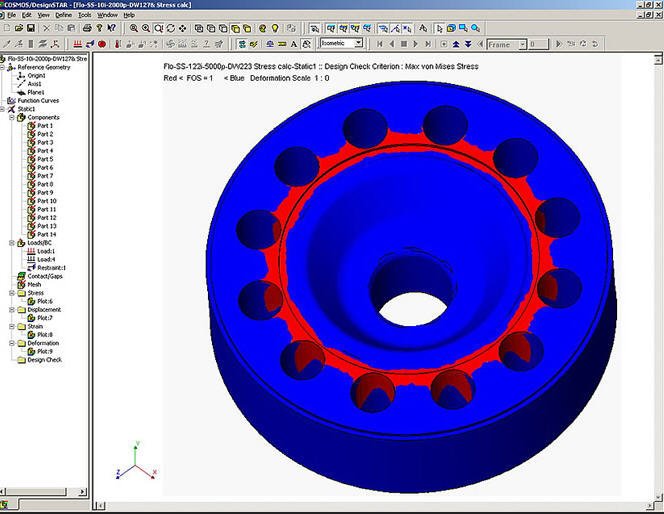Viewport: 664px width, 514px height.
Task: Collapse the Displacement folder
Action: [12, 310]
